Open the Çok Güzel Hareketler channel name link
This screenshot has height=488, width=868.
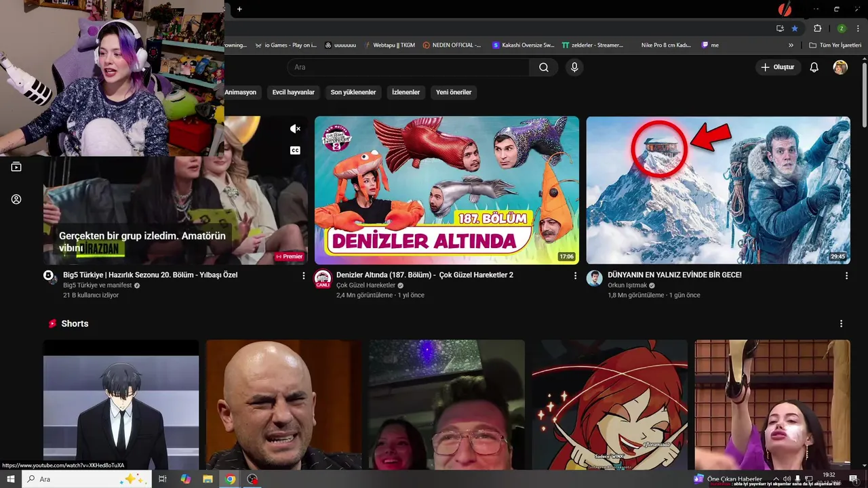366,285
